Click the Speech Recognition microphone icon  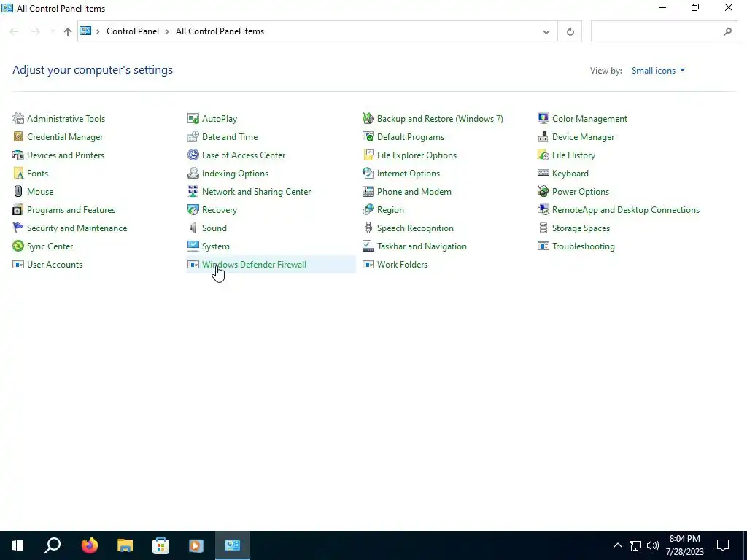coord(368,228)
